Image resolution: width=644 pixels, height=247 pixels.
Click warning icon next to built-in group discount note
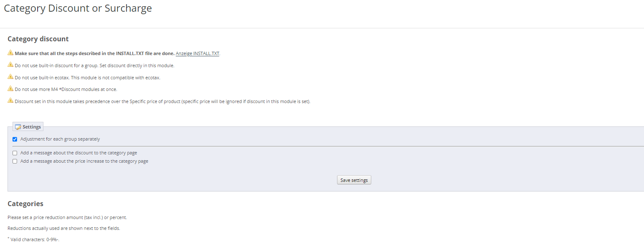10,65
